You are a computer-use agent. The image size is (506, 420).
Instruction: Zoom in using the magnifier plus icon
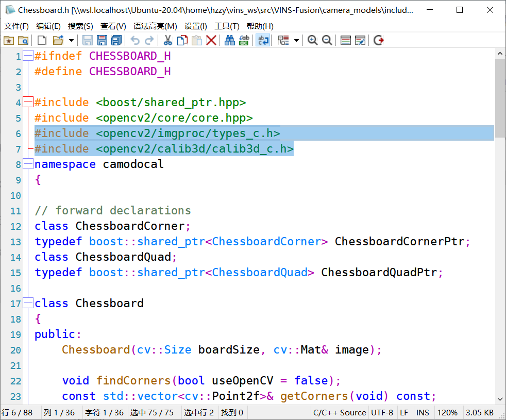pos(312,40)
